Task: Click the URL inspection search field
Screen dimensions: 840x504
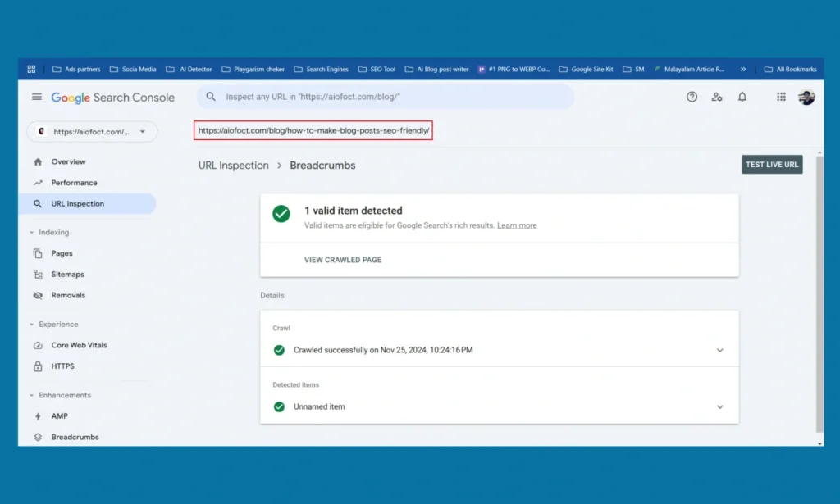Action: (x=386, y=97)
